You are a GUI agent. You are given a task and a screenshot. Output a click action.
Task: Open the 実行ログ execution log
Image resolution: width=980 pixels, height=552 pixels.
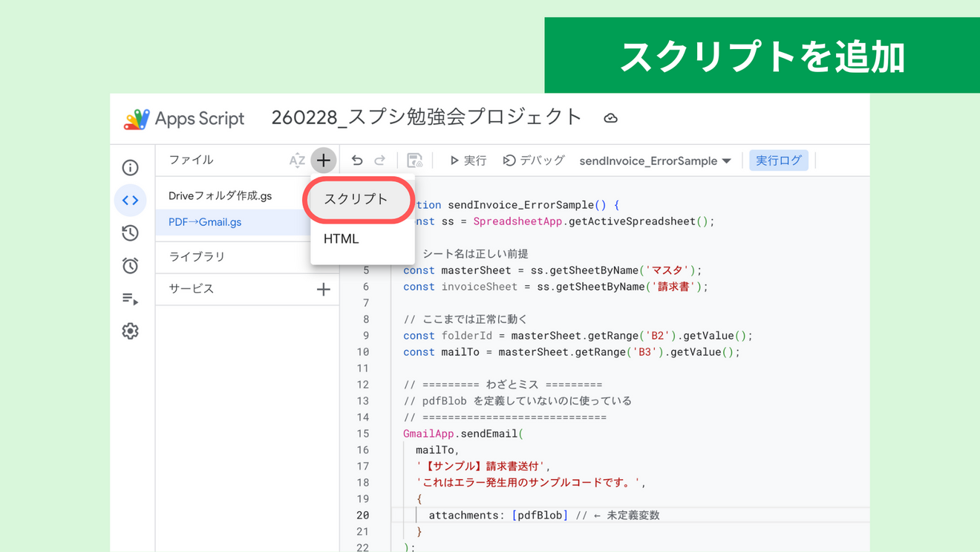778,160
